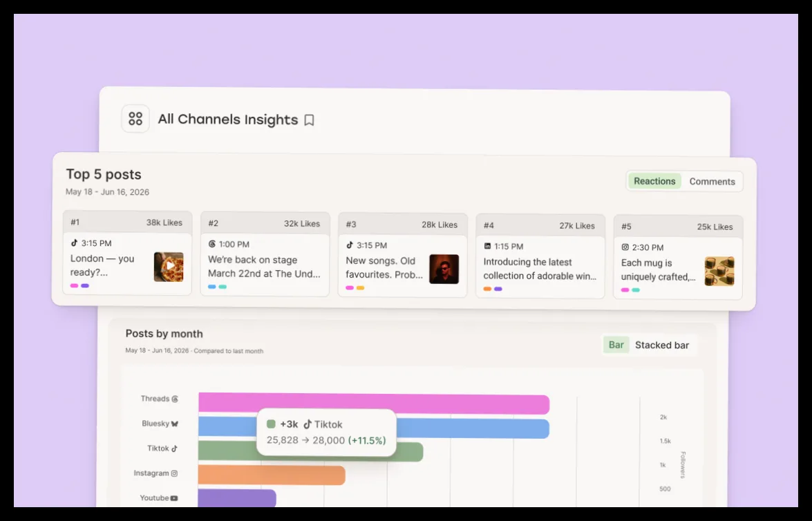Image resolution: width=812 pixels, height=521 pixels.
Task: Open the "London — you ready?..." post text
Action: (102, 265)
